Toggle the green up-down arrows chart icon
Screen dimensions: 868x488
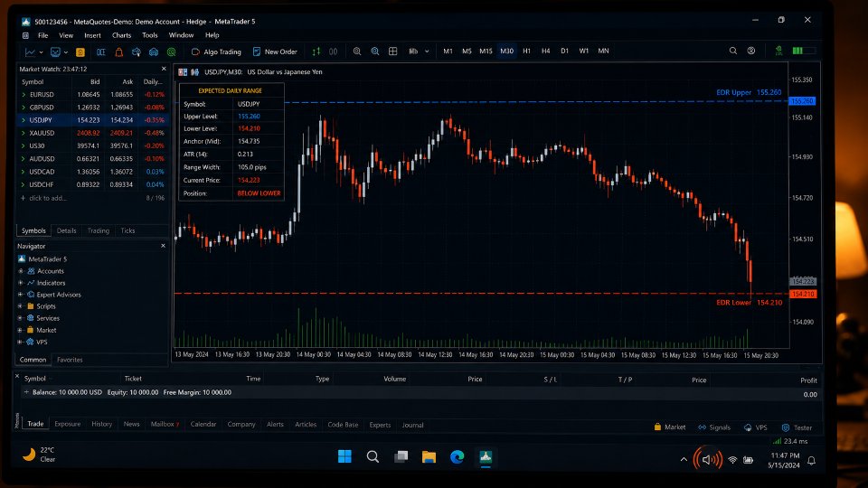pos(316,52)
